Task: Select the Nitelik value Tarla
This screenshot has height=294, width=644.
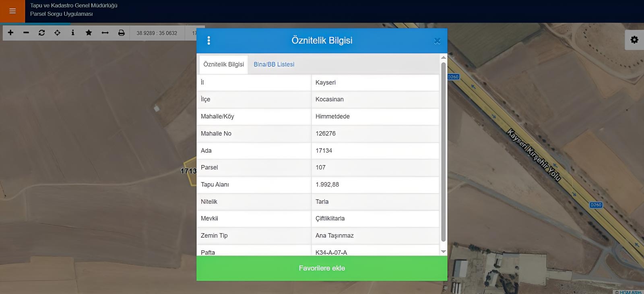Action: click(x=375, y=202)
